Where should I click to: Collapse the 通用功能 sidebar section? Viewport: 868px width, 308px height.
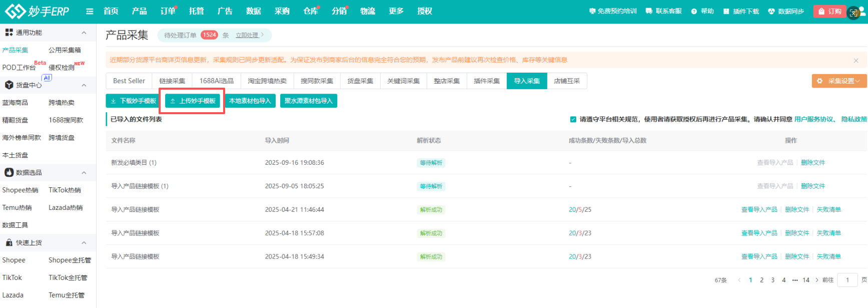point(84,33)
